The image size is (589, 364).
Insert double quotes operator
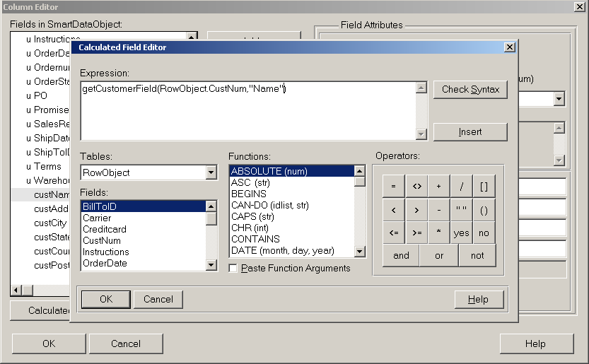pos(462,210)
